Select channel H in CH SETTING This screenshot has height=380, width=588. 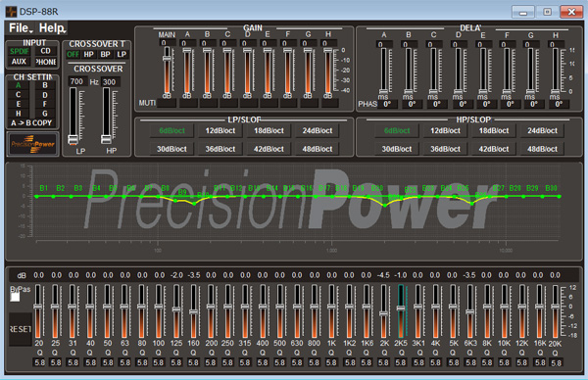pyautogui.click(x=18, y=114)
